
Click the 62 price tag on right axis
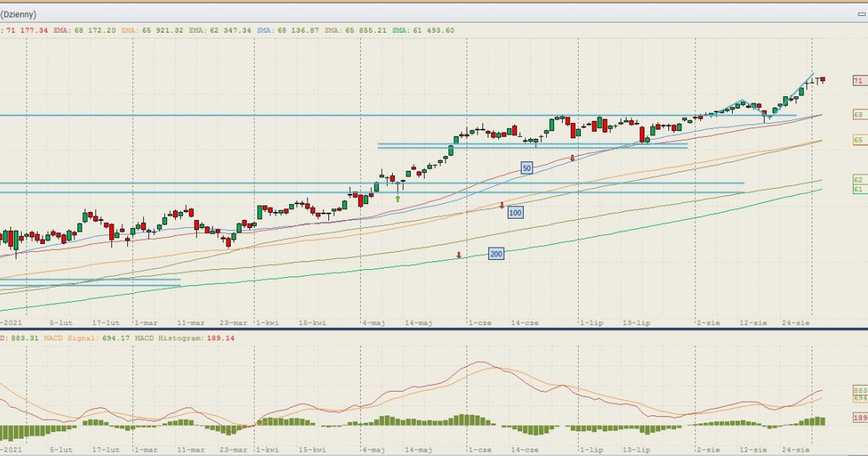(x=859, y=180)
